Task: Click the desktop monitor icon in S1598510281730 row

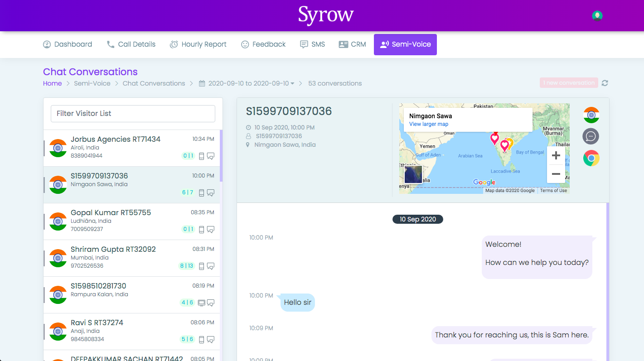Action: 202,303
